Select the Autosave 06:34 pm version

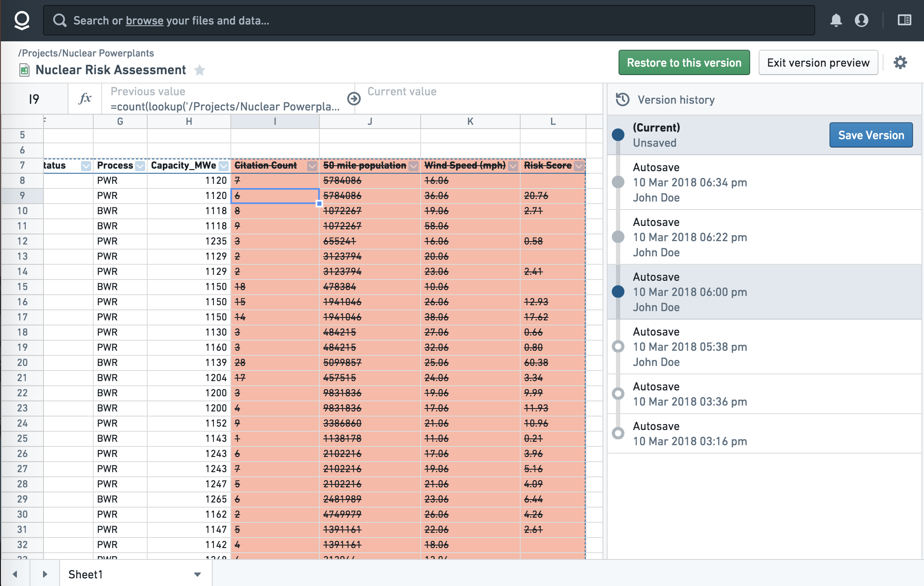pos(764,182)
